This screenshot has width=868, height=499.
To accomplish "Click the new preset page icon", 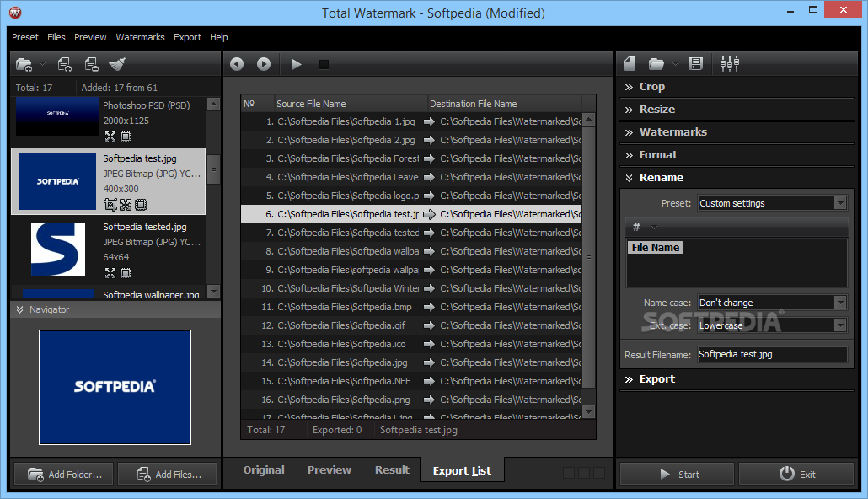I will [x=630, y=64].
